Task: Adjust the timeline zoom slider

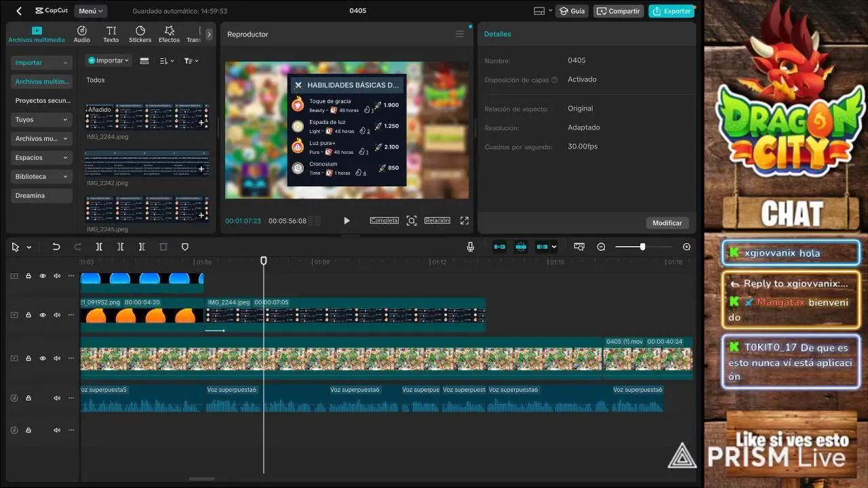Action: point(644,247)
